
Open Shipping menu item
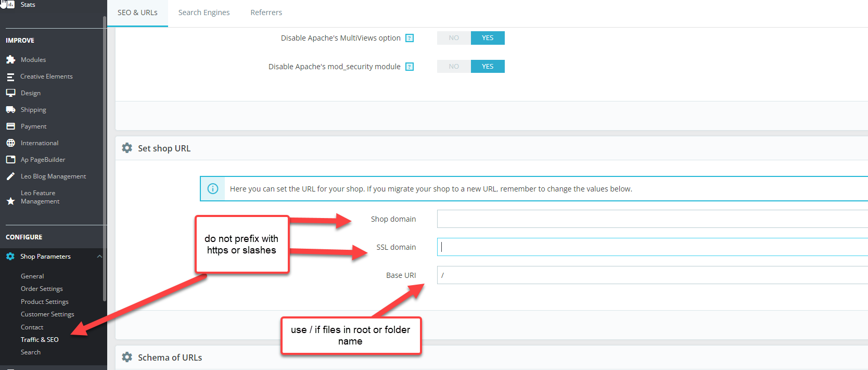click(33, 110)
